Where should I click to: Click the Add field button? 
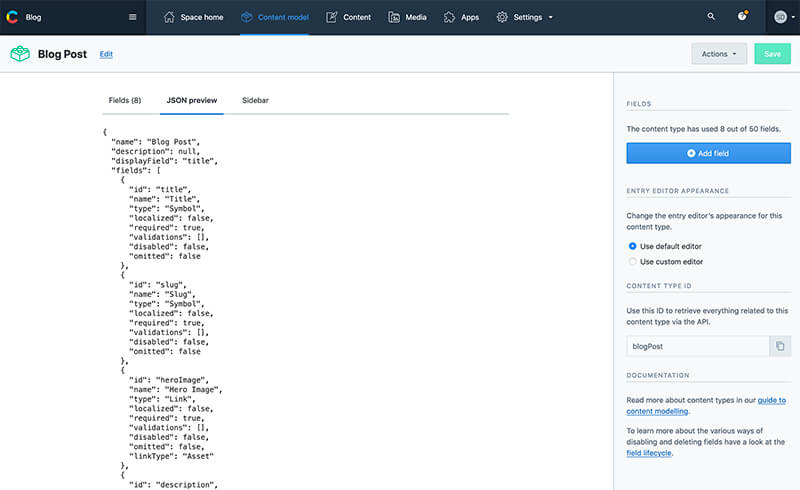(x=708, y=153)
